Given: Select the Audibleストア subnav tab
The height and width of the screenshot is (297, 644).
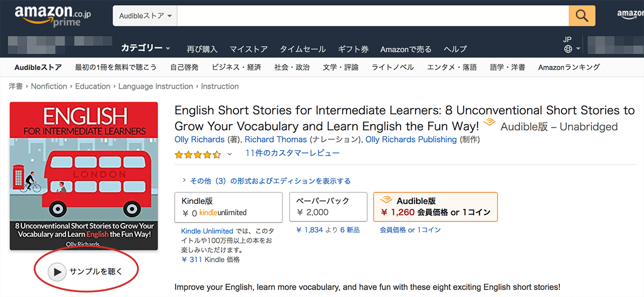Looking at the screenshot, I should coord(38,67).
